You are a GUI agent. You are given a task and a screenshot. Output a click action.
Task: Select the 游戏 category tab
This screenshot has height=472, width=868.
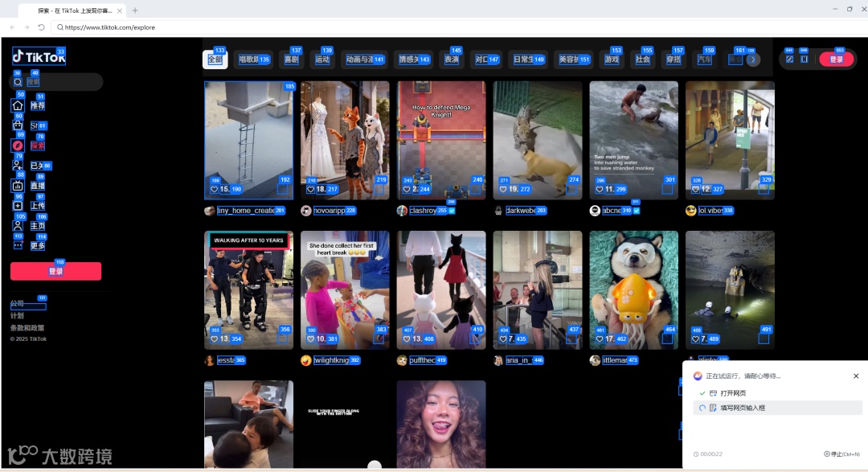pyautogui.click(x=612, y=60)
